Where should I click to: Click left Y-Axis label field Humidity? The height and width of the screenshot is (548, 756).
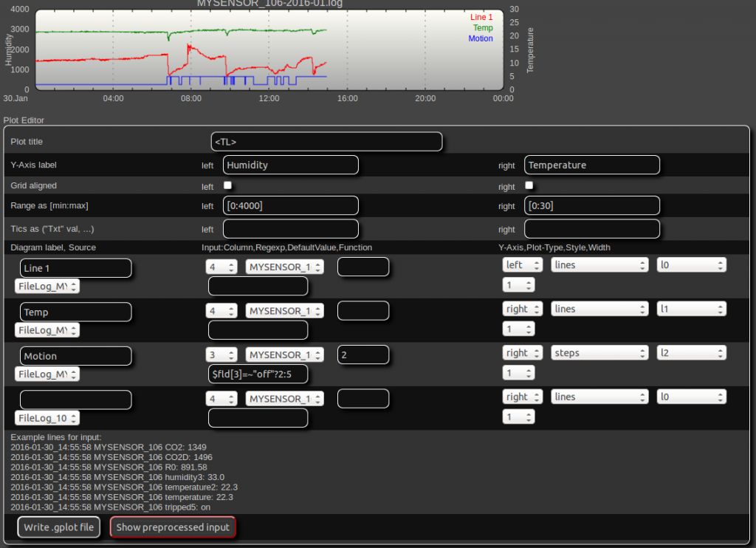pos(290,165)
